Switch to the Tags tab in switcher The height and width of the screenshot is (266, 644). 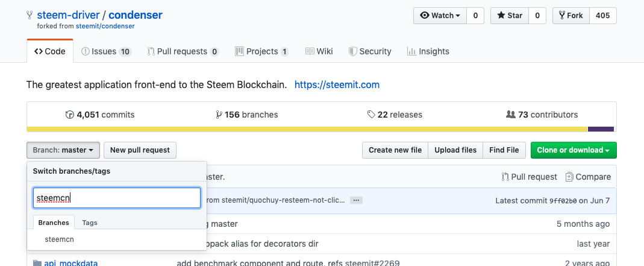tap(90, 223)
